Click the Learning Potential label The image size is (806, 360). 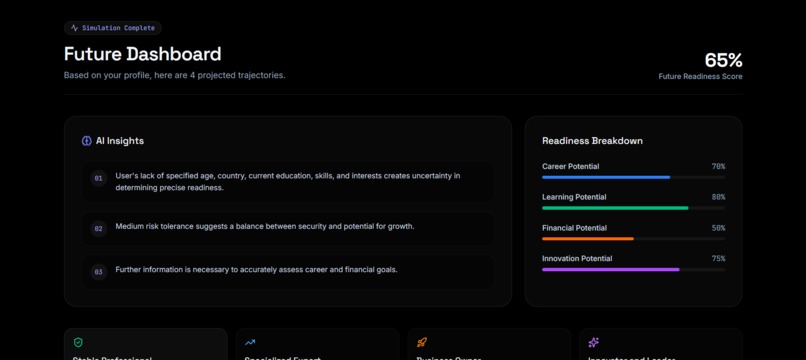tap(574, 197)
